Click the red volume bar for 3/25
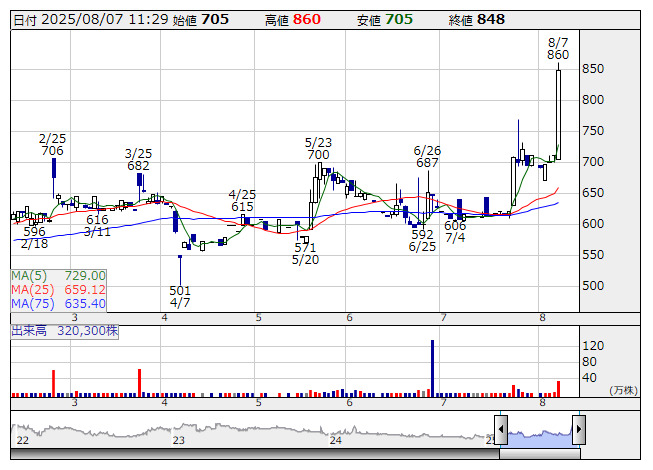Screen dimensions: 653x470 tap(140, 383)
